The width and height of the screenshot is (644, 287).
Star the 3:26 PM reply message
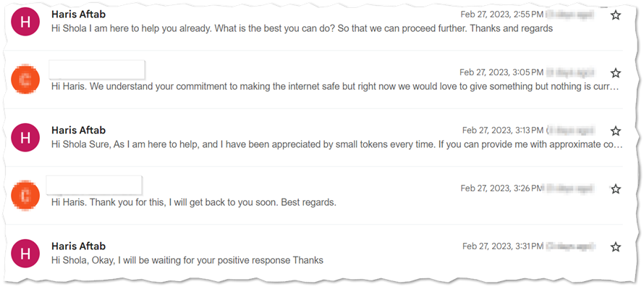coord(615,188)
